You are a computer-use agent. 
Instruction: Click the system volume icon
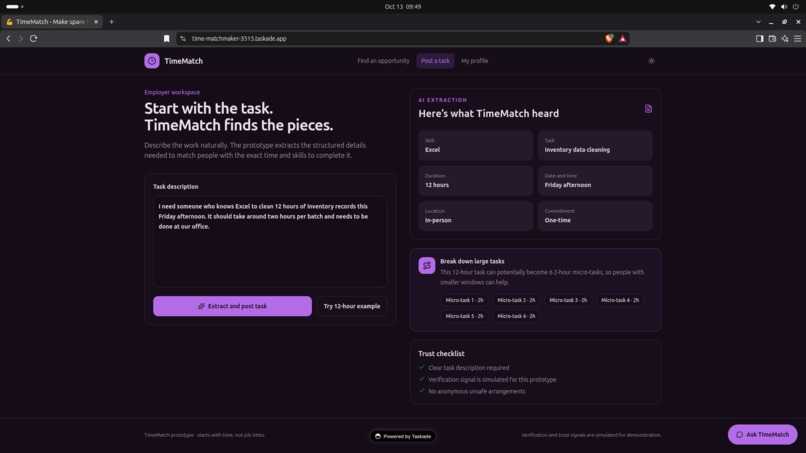pyautogui.click(x=783, y=7)
